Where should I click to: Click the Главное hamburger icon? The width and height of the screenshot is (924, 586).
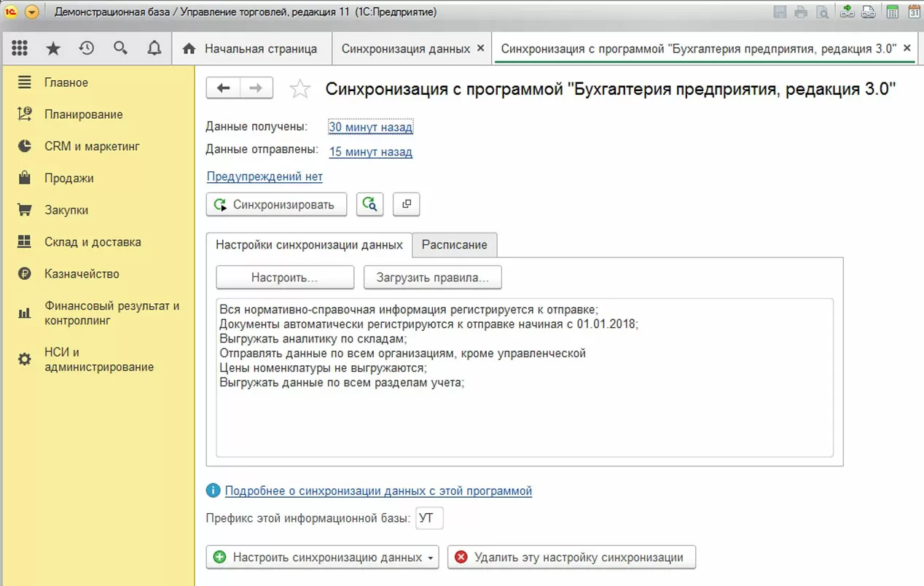tap(25, 82)
